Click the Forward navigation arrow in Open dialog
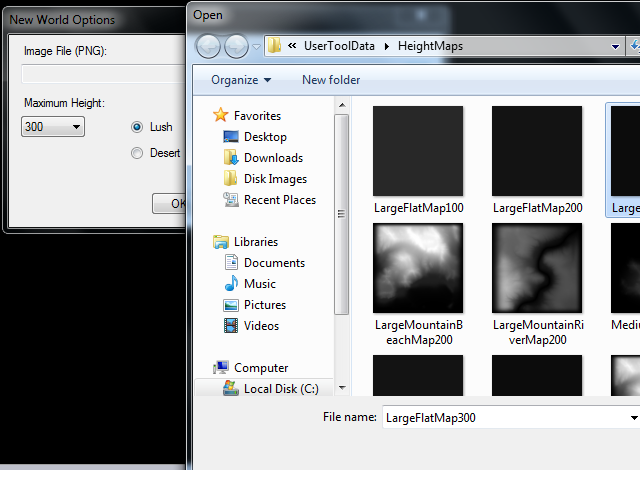Image resolution: width=640 pixels, height=480 pixels. (x=236, y=47)
